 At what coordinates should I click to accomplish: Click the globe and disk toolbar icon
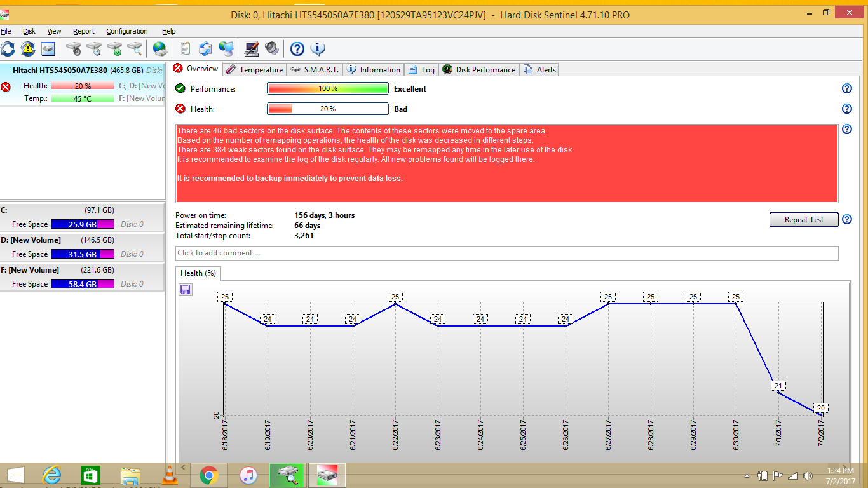[x=160, y=48]
